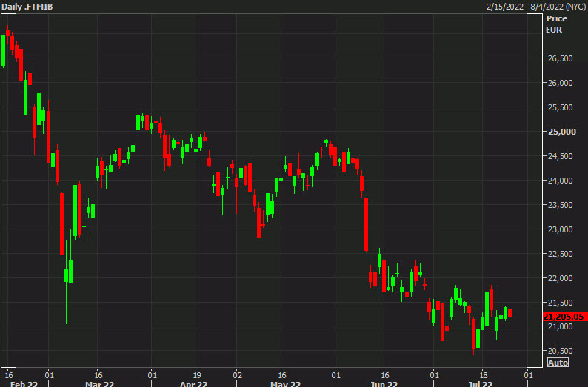Viewport: 588px width, 387px height.
Task: Click the 02 date tick on time axis
Action: [238, 374]
